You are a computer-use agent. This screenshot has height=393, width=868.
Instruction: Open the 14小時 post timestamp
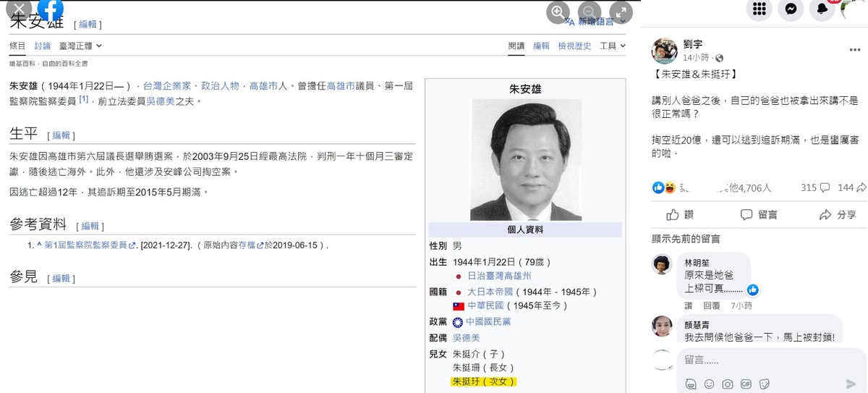click(696, 57)
